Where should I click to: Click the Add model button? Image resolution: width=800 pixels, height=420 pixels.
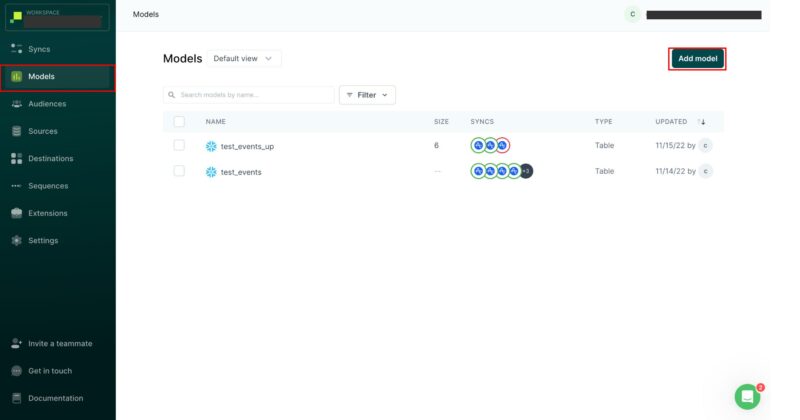click(697, 59)
